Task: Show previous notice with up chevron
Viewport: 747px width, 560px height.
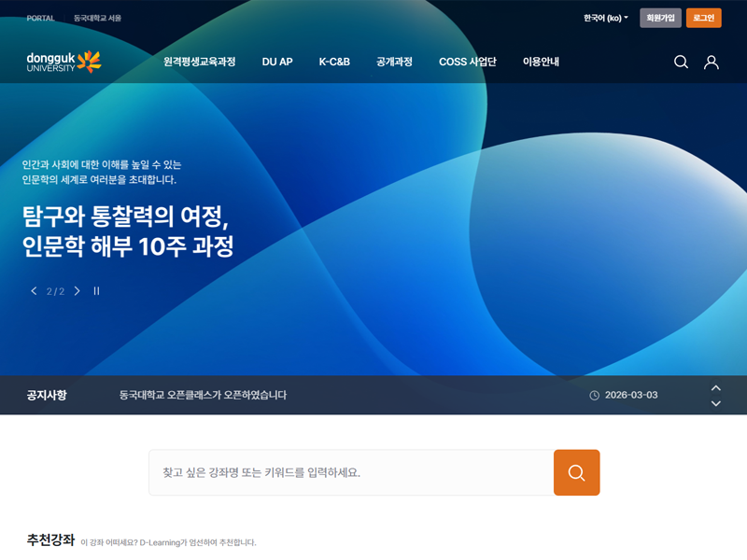Action: click(716, 387)
